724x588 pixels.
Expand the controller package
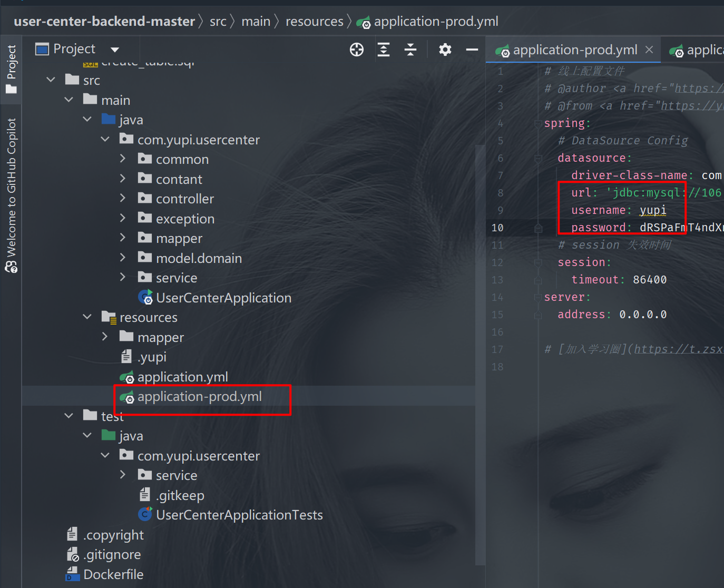(x=123, y=199)
